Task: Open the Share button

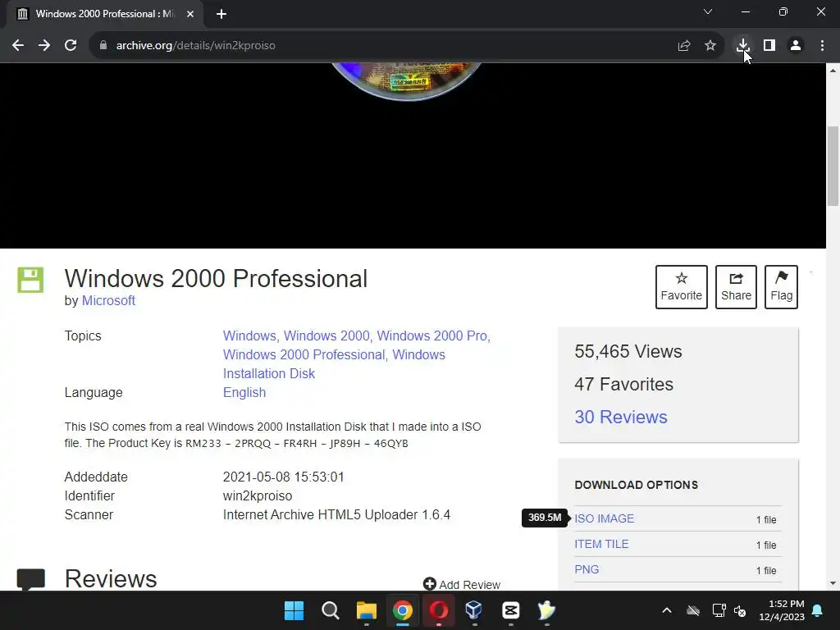Action: click(x=736, y=286)
